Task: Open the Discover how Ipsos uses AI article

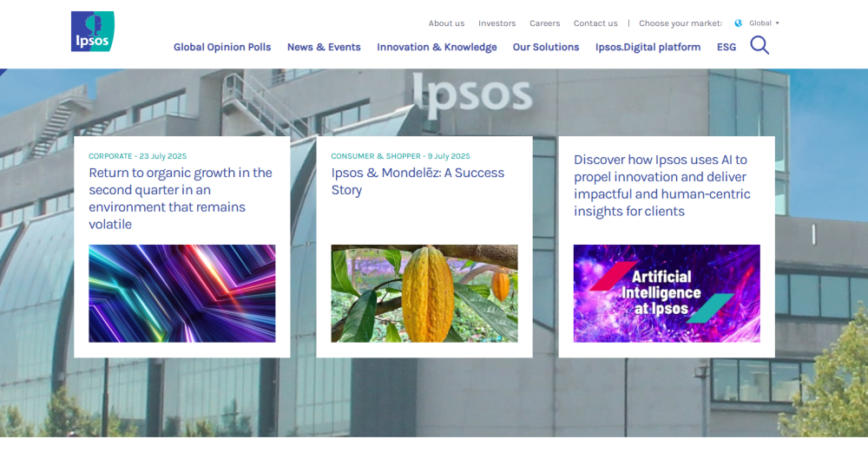Action: point(662,186)
